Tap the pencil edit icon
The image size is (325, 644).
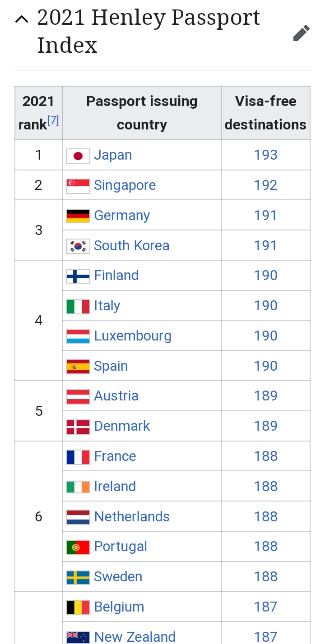tap(301, 33)
